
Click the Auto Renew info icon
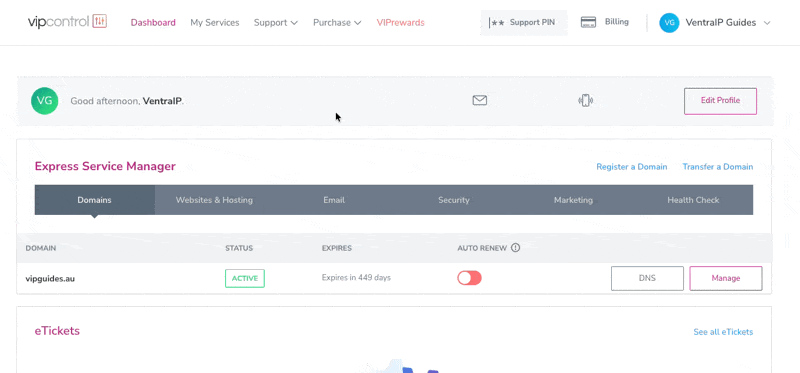(x=515, y=248)
